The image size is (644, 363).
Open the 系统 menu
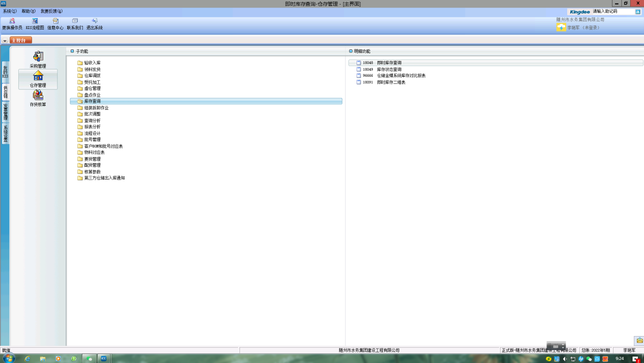pos(10,11)
